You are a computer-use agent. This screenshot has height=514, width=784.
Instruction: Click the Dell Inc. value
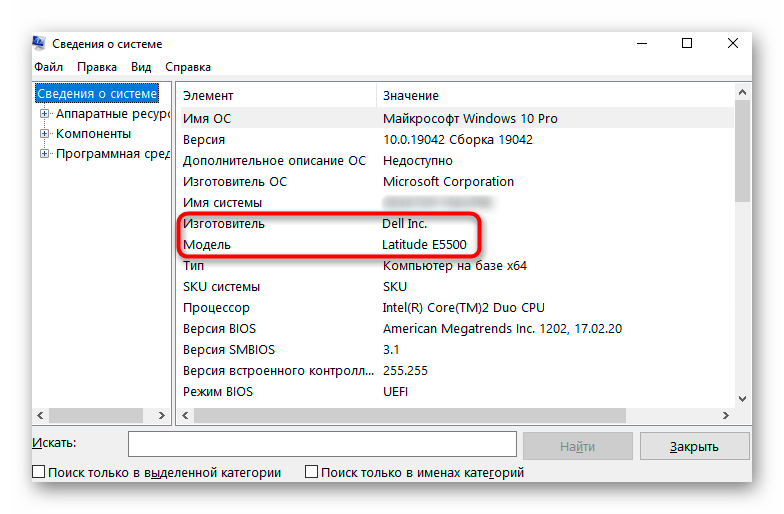click(x=404, y=224)
